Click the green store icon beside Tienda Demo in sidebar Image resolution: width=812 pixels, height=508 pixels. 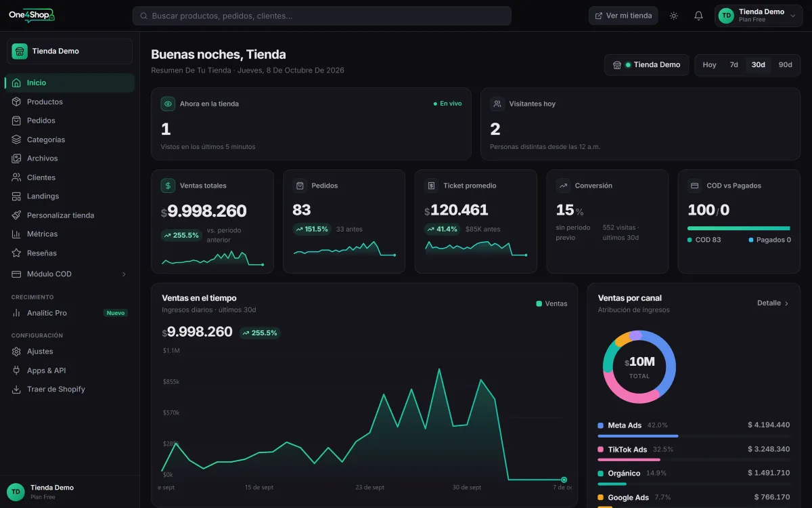coord(20,51)
